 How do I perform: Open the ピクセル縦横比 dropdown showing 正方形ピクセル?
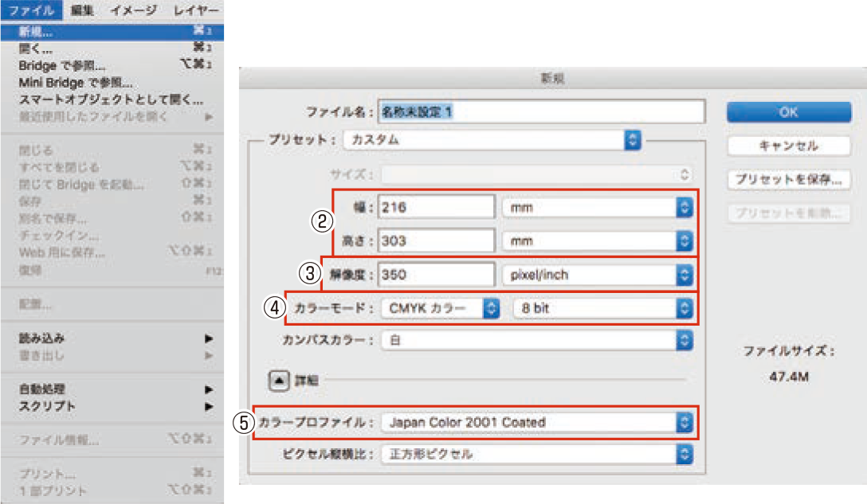(x=536, y=455)
